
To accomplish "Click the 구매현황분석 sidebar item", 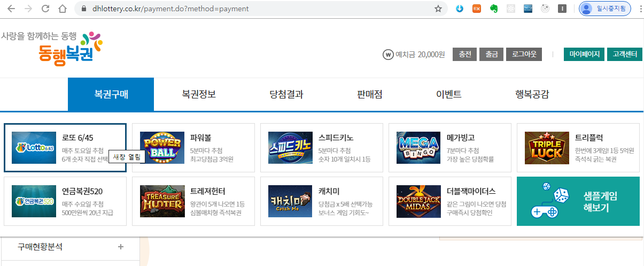I will pyautogui.click(x=69, y=247).
